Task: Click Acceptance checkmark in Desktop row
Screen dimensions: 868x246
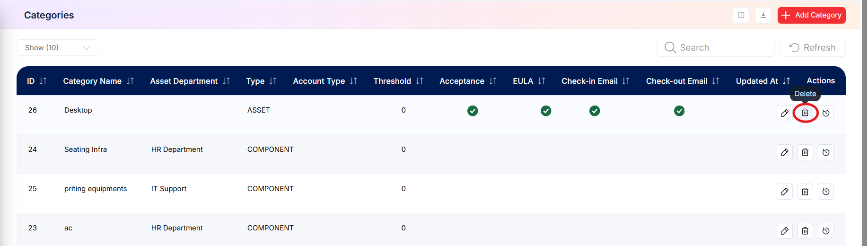Action: click(x=473, y=111)
